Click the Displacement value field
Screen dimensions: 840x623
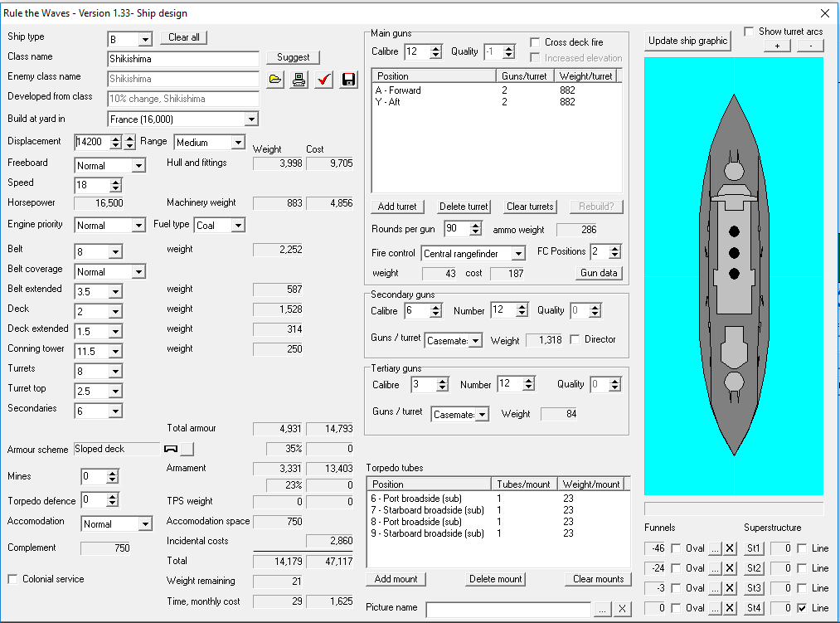(91, 142)
